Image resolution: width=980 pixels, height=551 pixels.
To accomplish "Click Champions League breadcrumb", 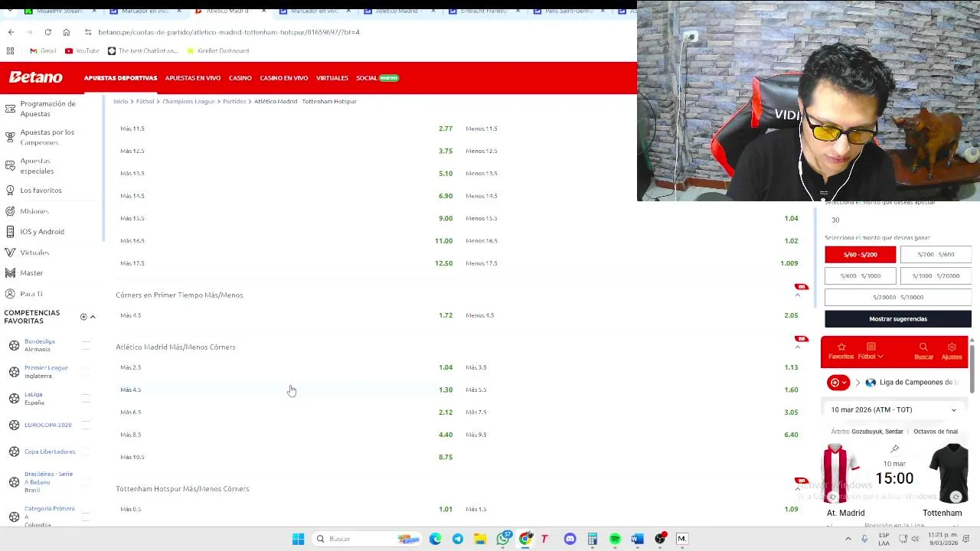I will click(x=188, y=101).
